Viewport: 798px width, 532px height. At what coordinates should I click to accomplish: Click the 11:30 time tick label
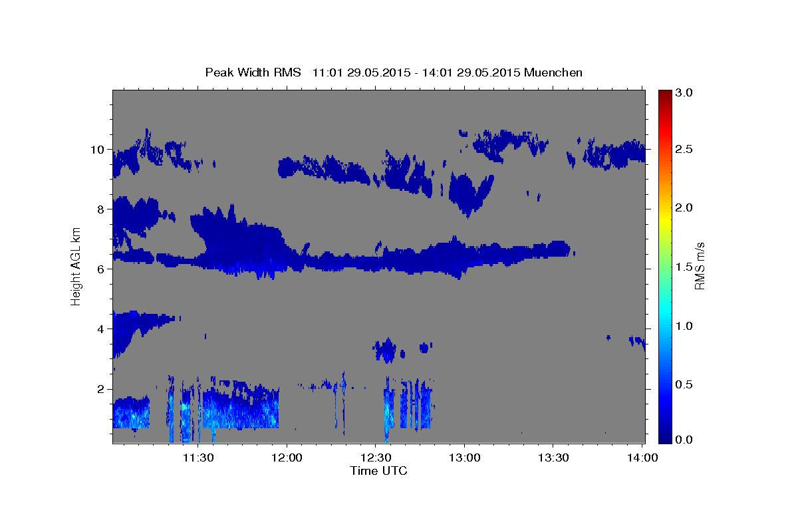tap(198, 458)
